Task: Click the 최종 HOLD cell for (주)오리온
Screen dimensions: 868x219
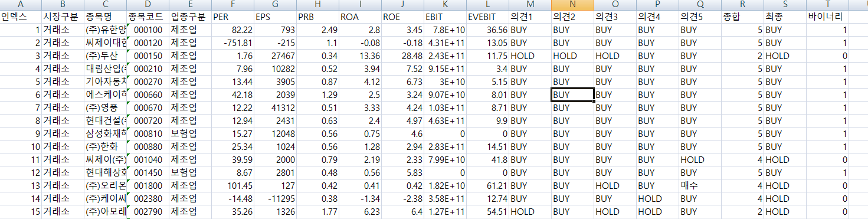Action: (785, 185)
